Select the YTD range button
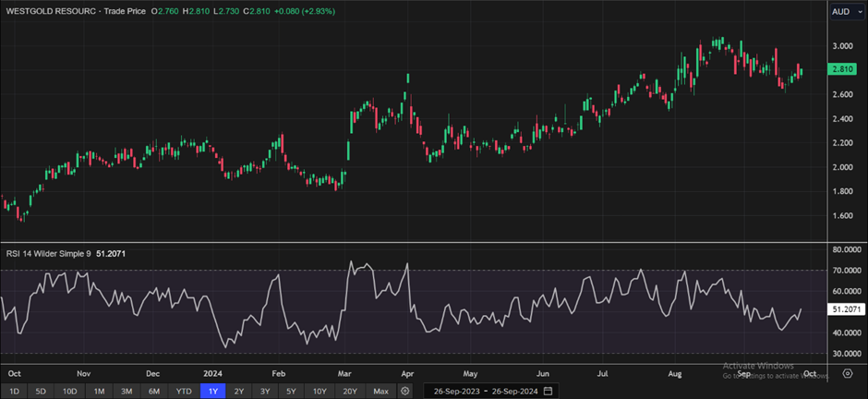 pos(184,391)
